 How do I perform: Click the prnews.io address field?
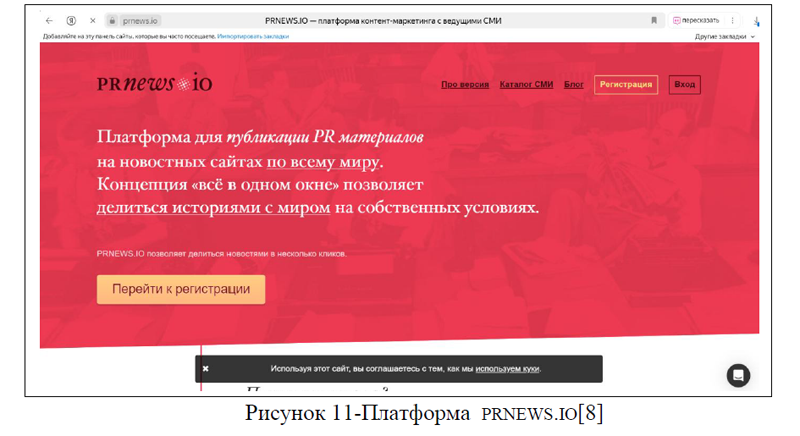[x=140, y=21]
